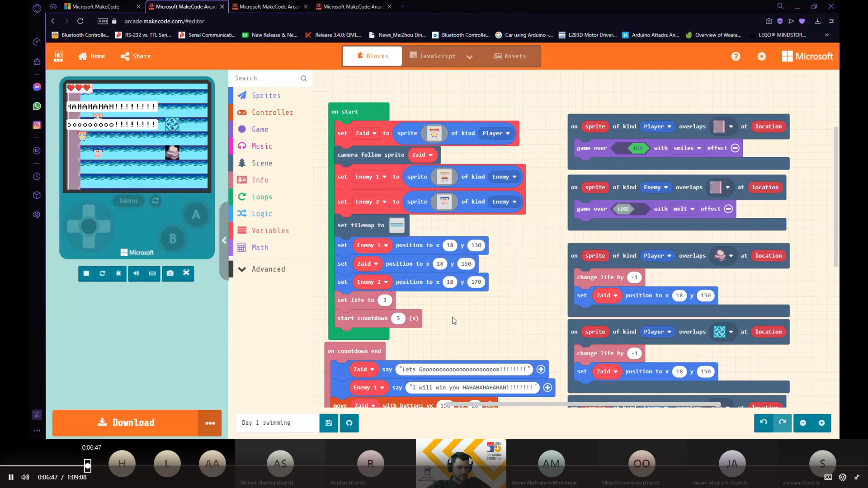
Task: Toggle simulator keyboard controls icon
Action: (x=152, y=273)
